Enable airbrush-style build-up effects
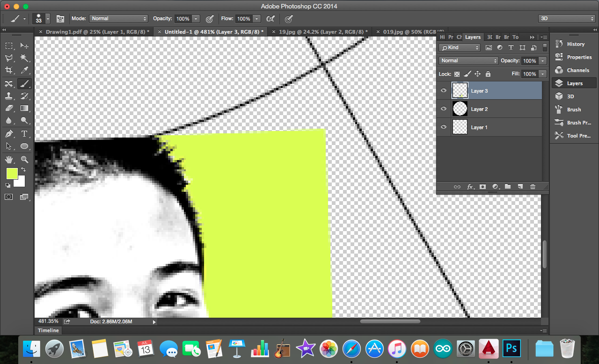 270,19
